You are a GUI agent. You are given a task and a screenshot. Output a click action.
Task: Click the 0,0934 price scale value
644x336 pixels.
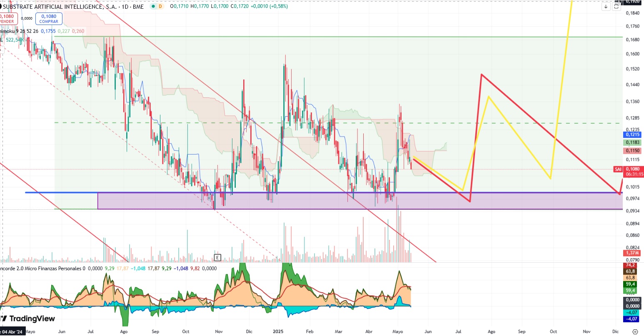coord(633,211)
